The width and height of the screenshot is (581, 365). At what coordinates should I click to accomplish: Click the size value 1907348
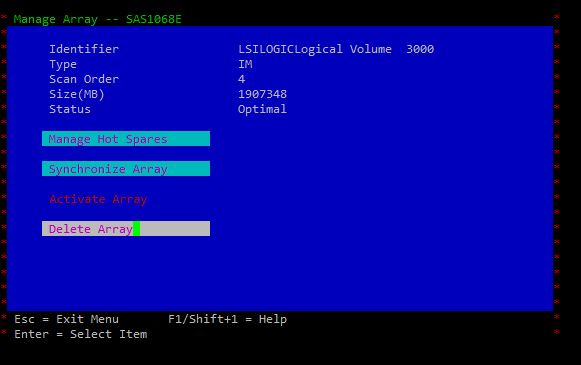262,94
